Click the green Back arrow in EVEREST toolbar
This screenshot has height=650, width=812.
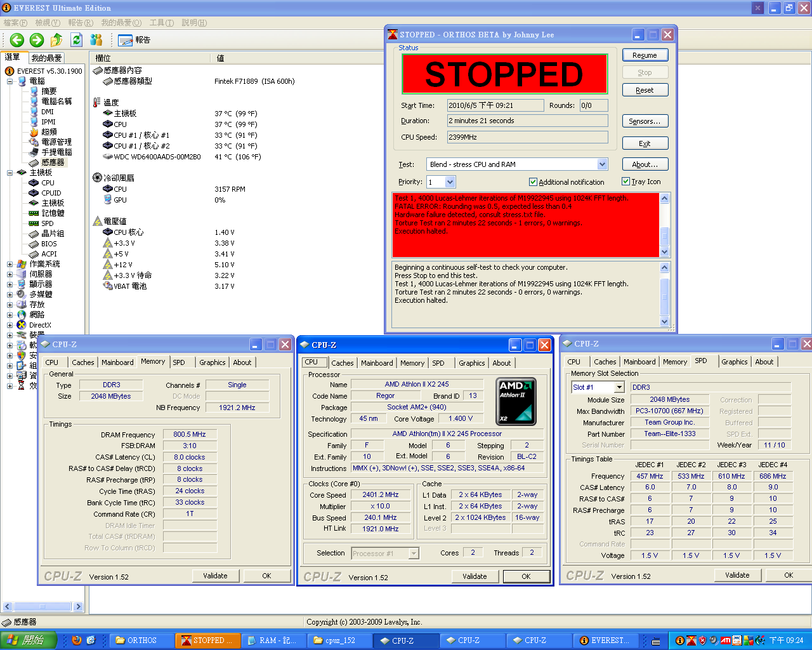pyautogui.click(x=17, y=40)
